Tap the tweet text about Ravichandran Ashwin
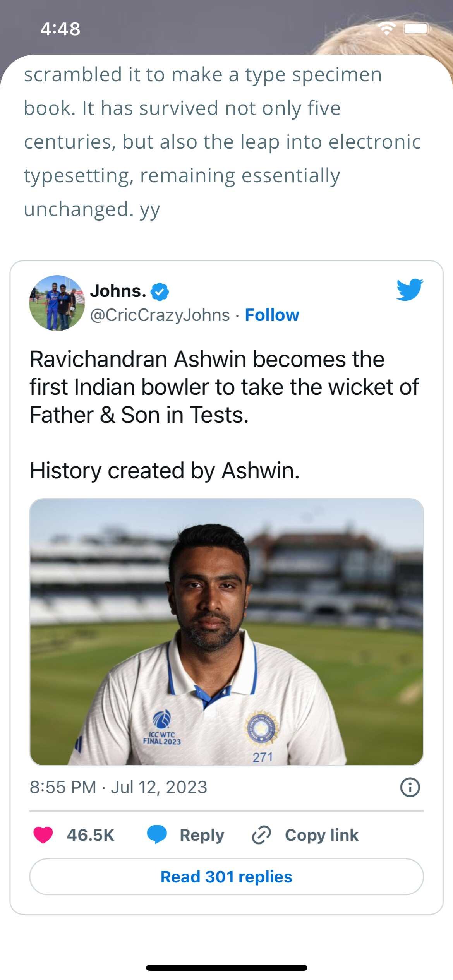The image size is (453, 980). coord(224,387)
